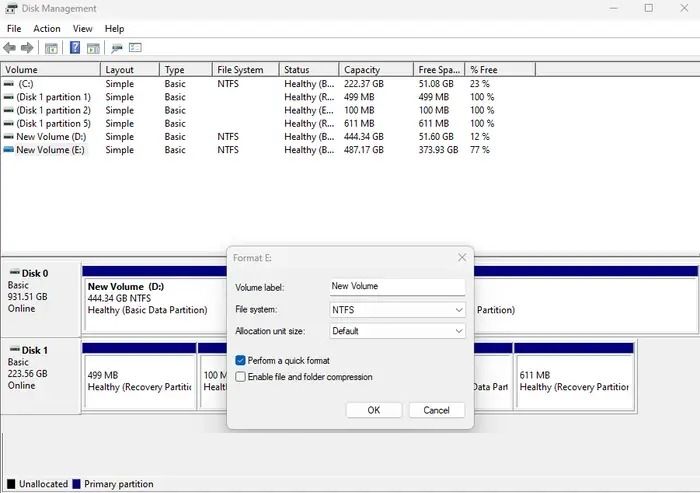This screenshot has width=700, height=493.
Task: Click the Show/Hide Action Pane icon
Action: (x=93, y=48)
